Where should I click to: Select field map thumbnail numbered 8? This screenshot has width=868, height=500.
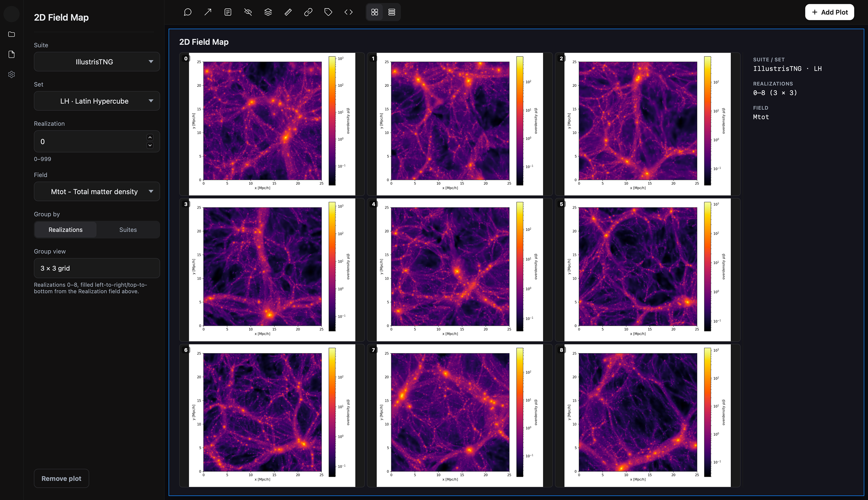647,416
